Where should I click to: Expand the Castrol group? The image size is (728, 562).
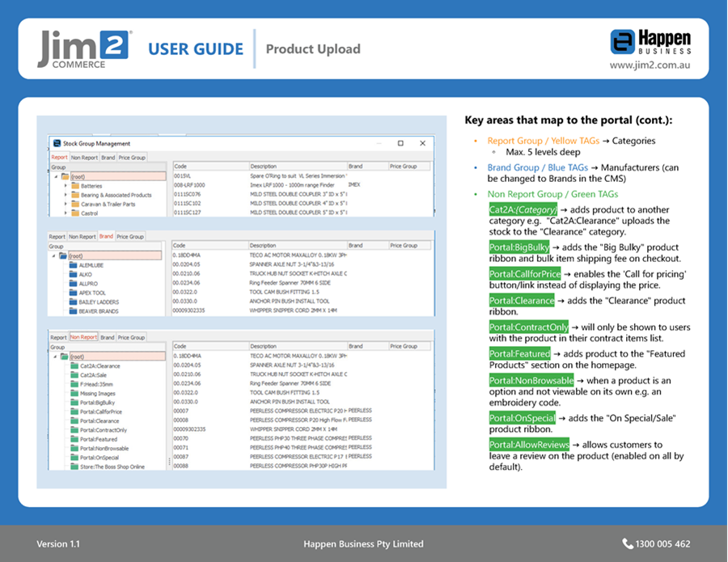66,213
